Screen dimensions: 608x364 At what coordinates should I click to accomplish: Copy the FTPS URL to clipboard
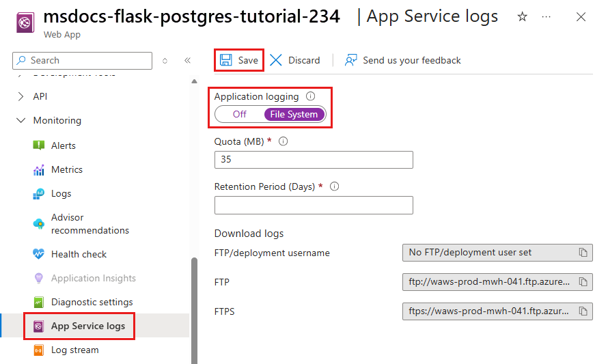(583, 311)
